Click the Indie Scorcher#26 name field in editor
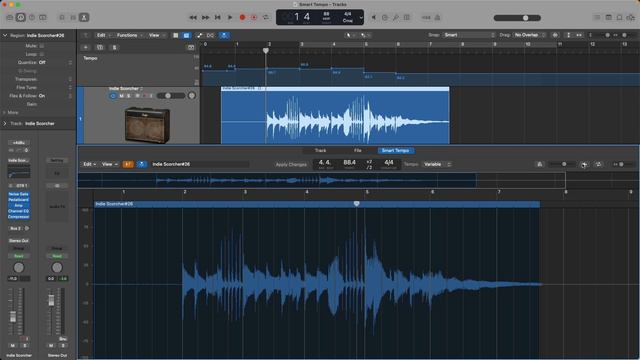The height and width of the screenshot is (360, 640). 200,164
